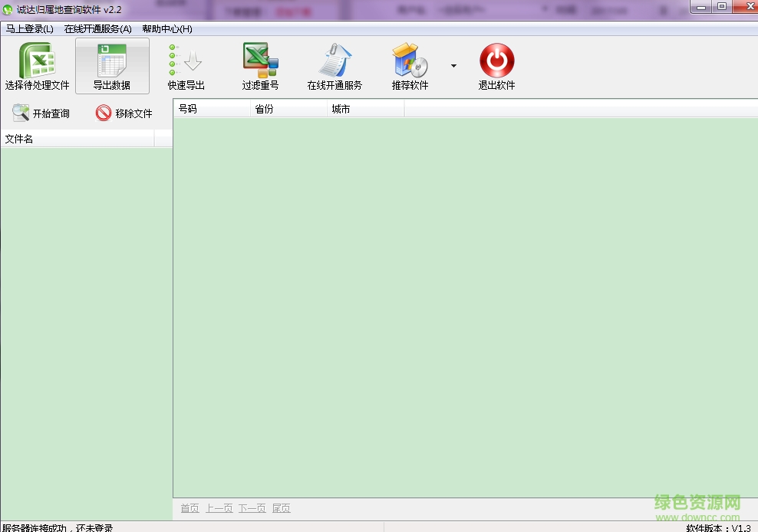Screen dimensions: 758x532
Task: Open the 帮助中心(H) menu
Action: pyautogui.click(x=166, y=29)
